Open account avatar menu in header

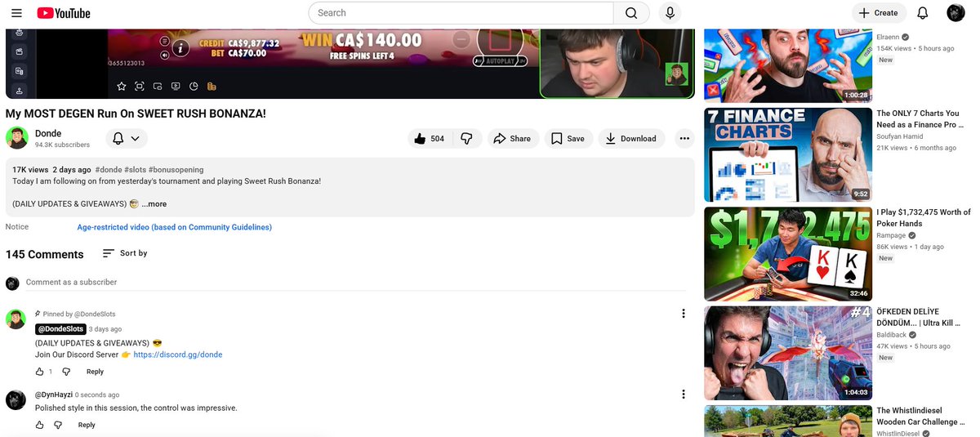pos(955,13)
